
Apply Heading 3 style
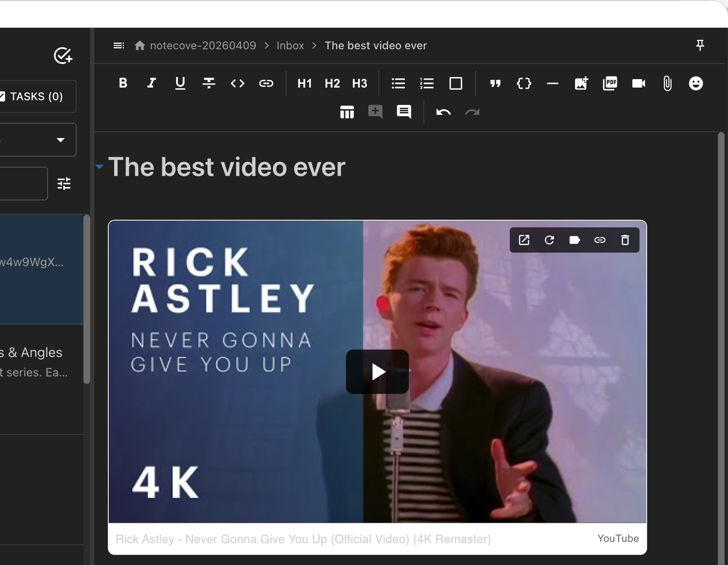(x=360, y=83)
